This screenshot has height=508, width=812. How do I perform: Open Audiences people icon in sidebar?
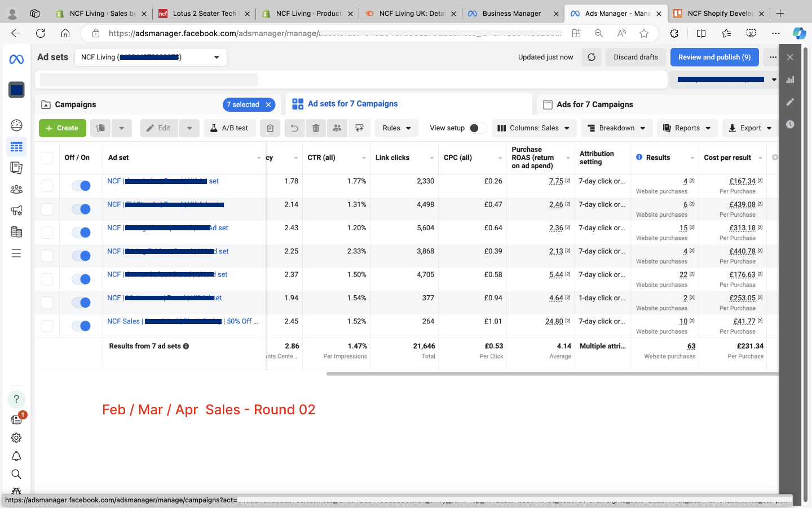click(16, 189)
